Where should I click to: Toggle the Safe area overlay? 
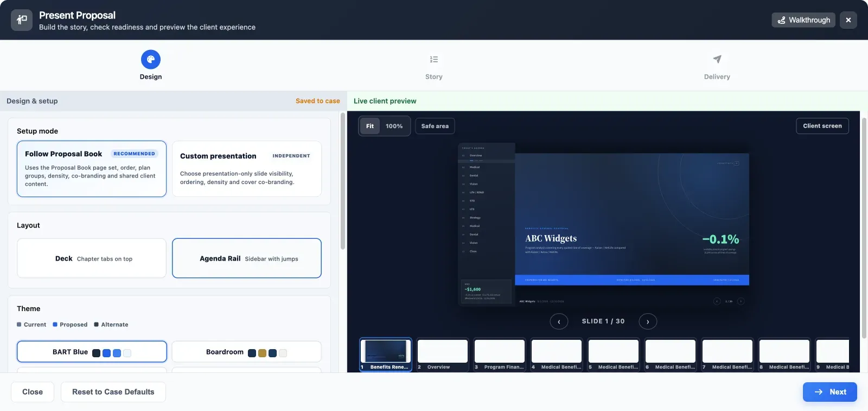point(435,126)
